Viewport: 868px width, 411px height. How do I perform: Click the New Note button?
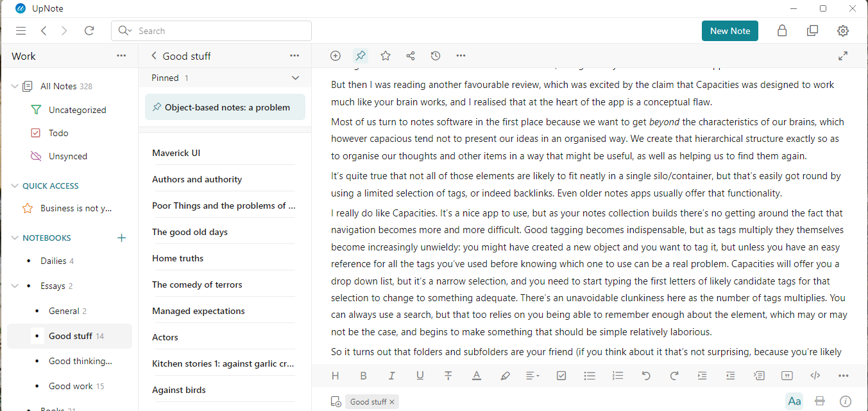pyautogui.click(x=729, y=30)
